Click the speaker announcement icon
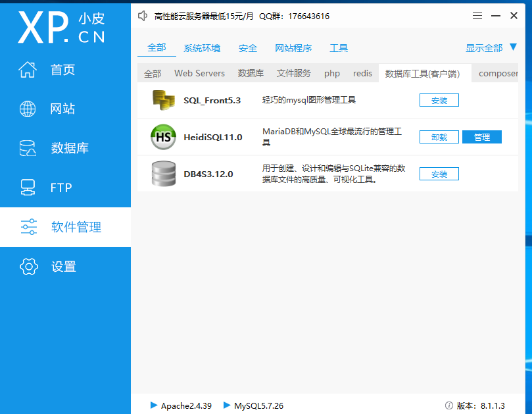The height and width of the screenshot is (414, 532). pyautogui.click(x=143, y=16)
